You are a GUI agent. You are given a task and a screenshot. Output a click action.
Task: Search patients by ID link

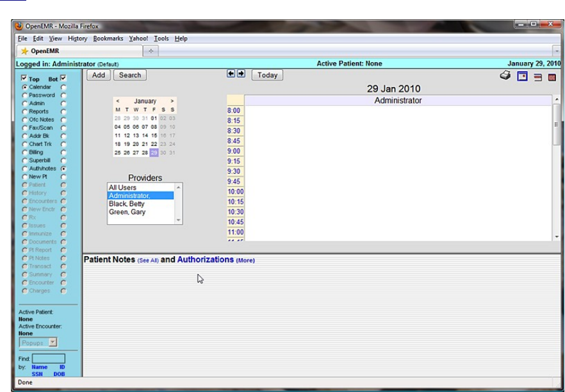62,367
